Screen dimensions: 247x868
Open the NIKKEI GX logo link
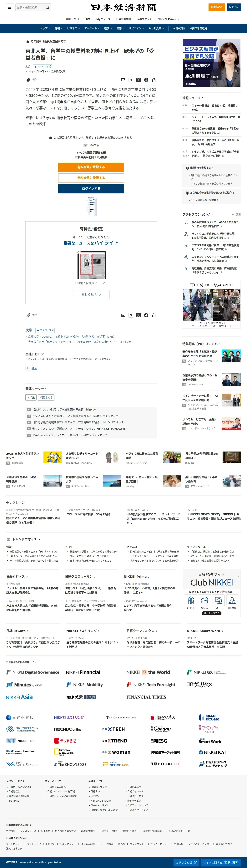pyautogui.click(x=207, y=672)
